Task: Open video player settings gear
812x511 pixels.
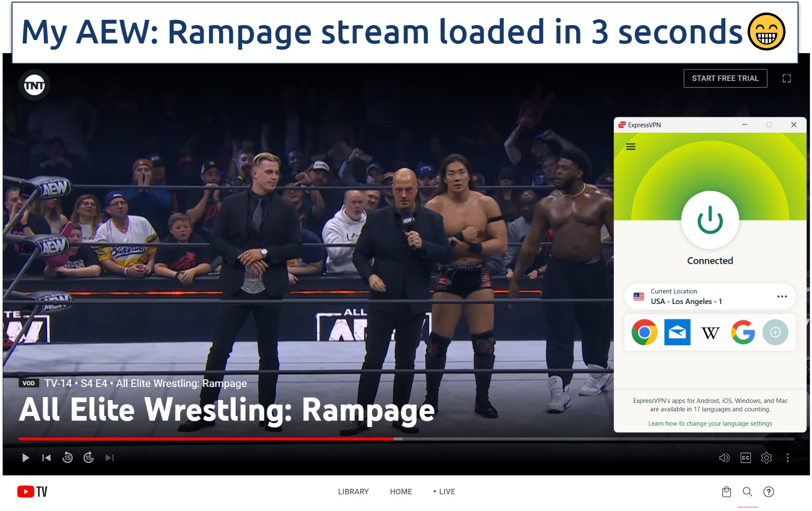Action: coord(766,457)
